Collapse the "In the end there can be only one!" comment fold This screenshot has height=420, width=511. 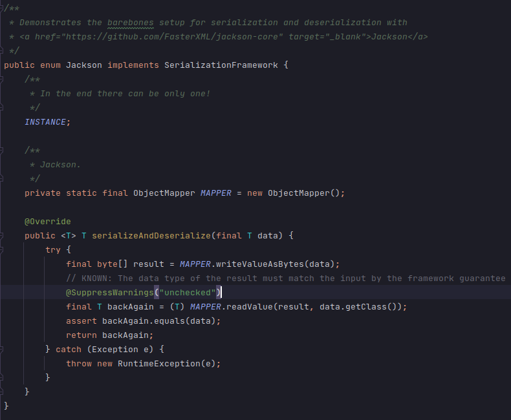pos(1,79)
